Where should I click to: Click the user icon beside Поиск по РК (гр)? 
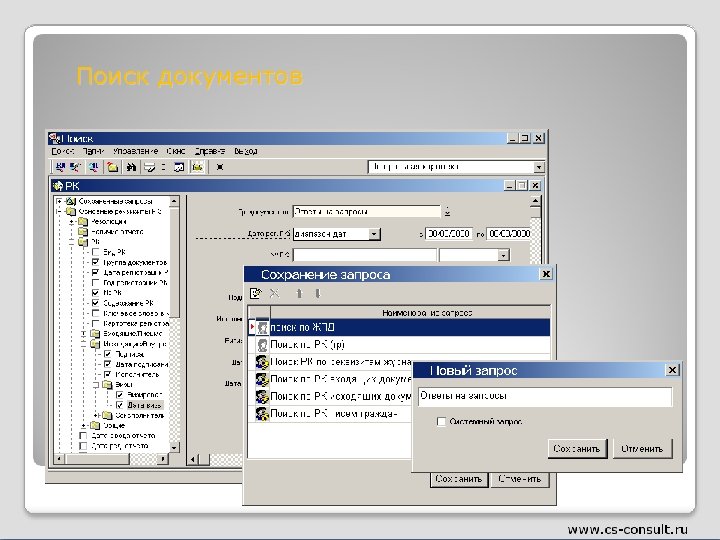tap(262, 344)
